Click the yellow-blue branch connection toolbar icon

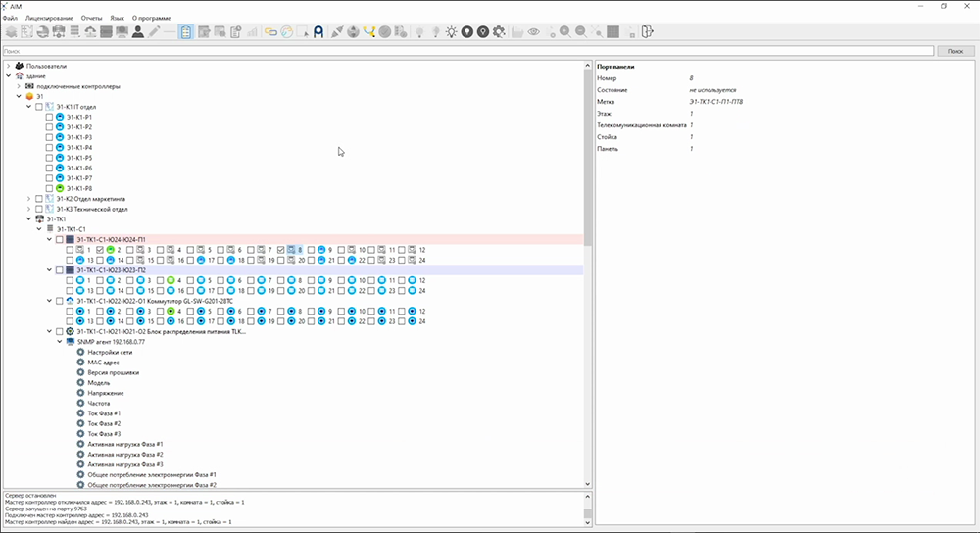368,31
